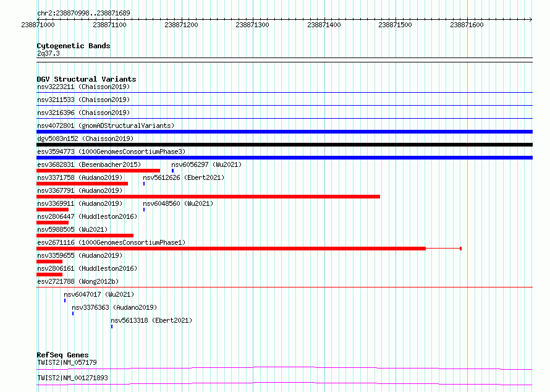Click the blue marker of nsv5612626
This screenshot has width=550, height=392.
(144, 184)
